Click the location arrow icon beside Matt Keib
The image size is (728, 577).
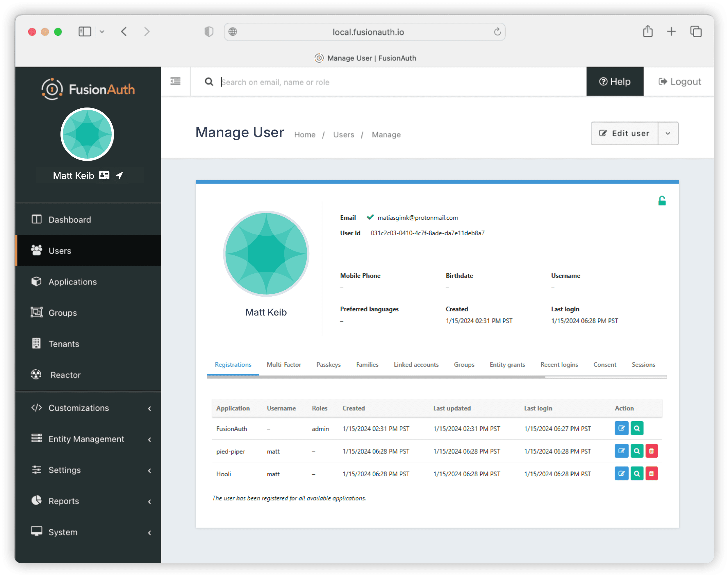119,175
